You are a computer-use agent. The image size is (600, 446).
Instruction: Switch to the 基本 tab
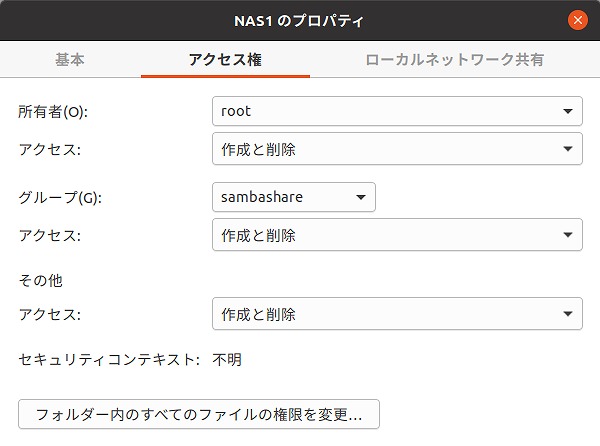[70, 60]
